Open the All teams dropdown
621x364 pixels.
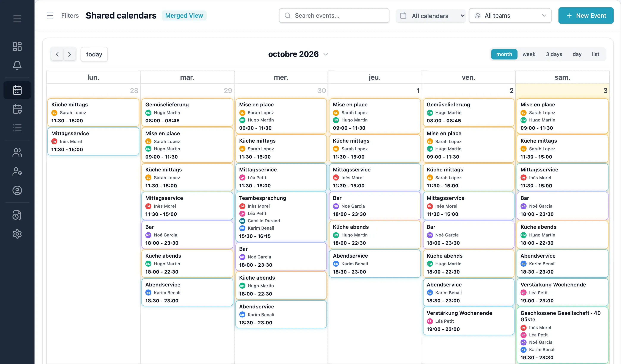510,16
